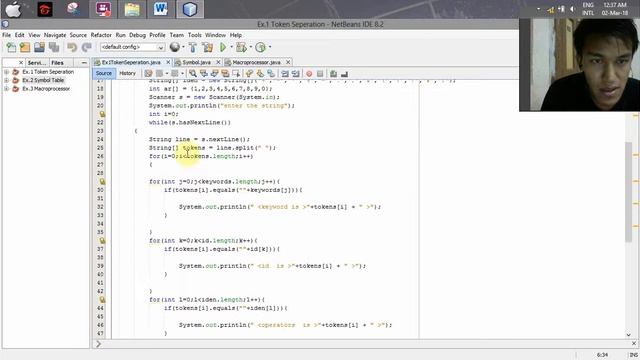Image resolution: width=640 pixels, height=360 pixels.
Task: Click the Previous Bookmark icon
Action: [x=249, y=73]
